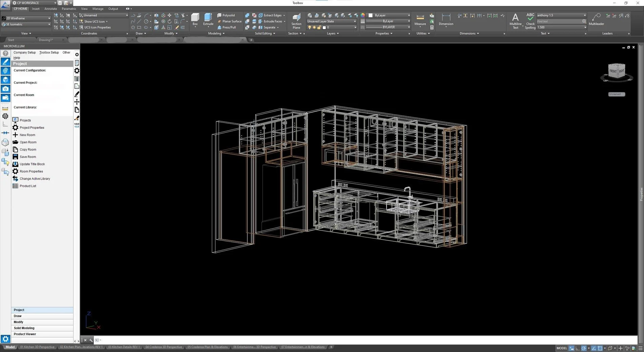Open the Company Setup menu
The width and height of the screenshot is (644, 352).
click(24, 53)
